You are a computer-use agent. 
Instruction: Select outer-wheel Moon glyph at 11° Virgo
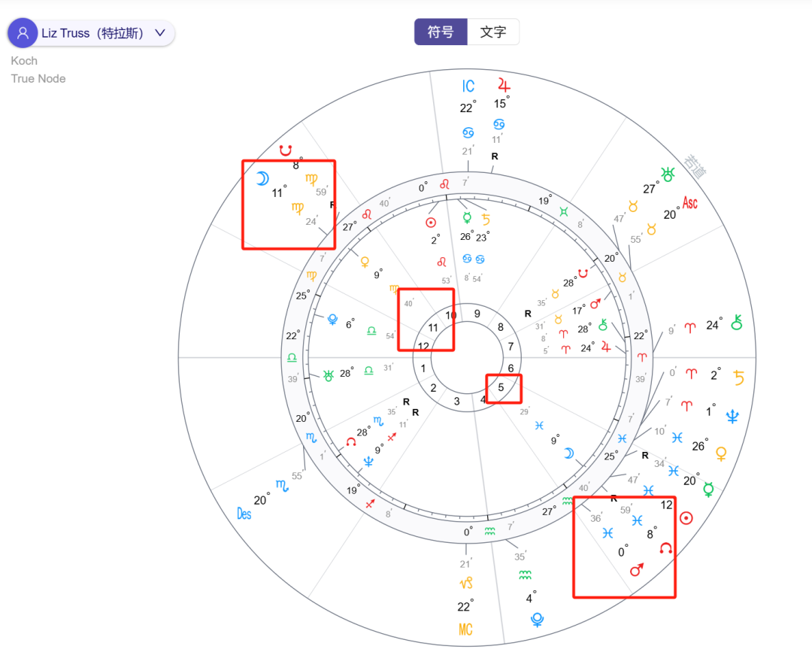(262, 179)
